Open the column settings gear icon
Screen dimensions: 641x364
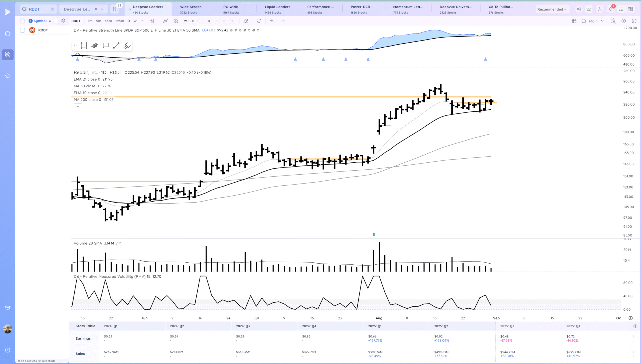point(63,21)
